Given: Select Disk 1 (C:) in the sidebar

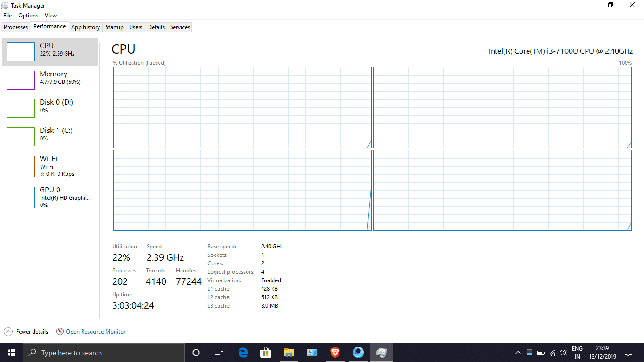Looking at the screenshot, I should pyautogui.click(x=50, y=137).
